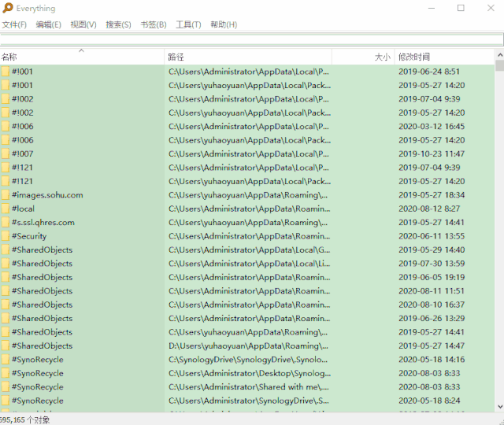The image size is (504, 425).
Task: Select #!001 modified 2019-06-24 8:51
Action: [247, 72]
